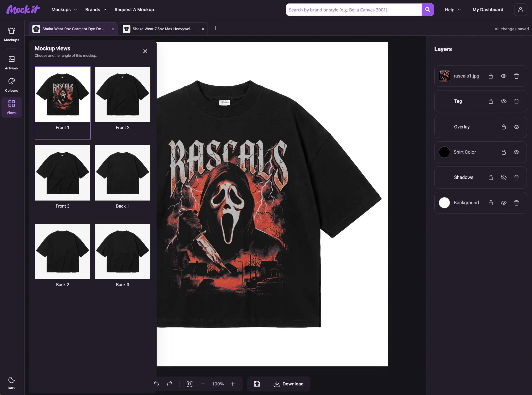Image resolution: width=532 pixels, height=395 pixels.
Task: Expand the Brands dropdown menu
Action: [96, 10]
